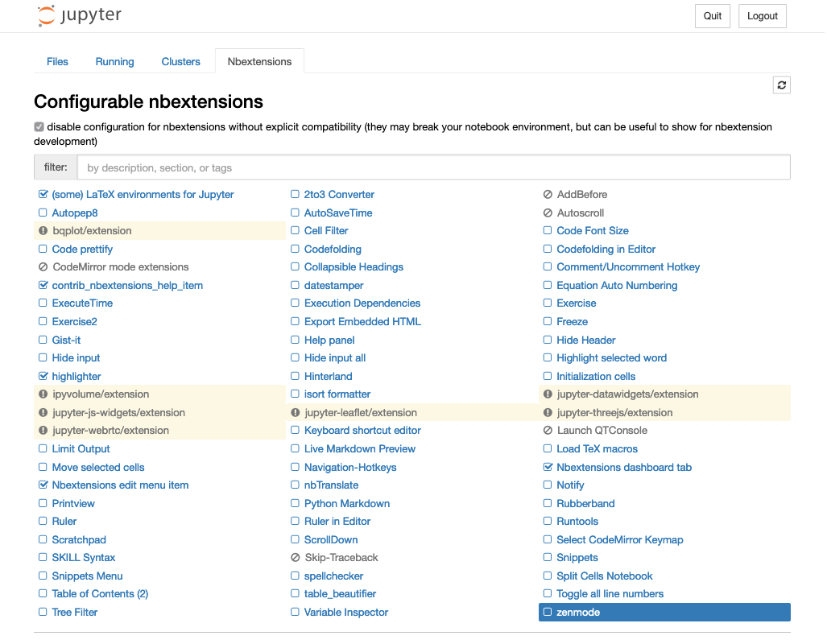
Task: Enable the Codefolding checkbox
Action: 295,249
